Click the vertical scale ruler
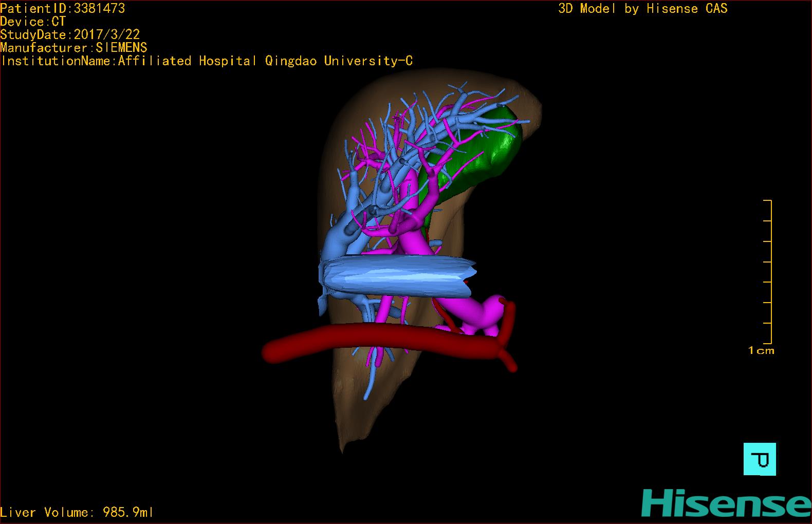812x524 pixels. 768,272
